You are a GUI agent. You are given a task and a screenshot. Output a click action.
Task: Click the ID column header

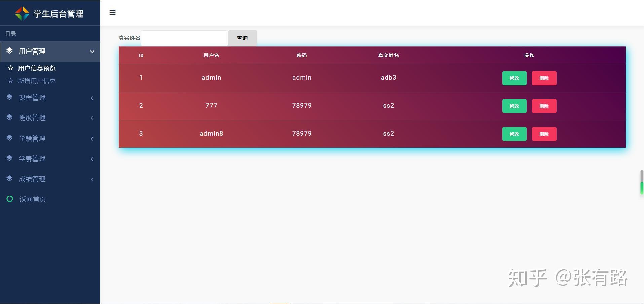click(141, 55)
